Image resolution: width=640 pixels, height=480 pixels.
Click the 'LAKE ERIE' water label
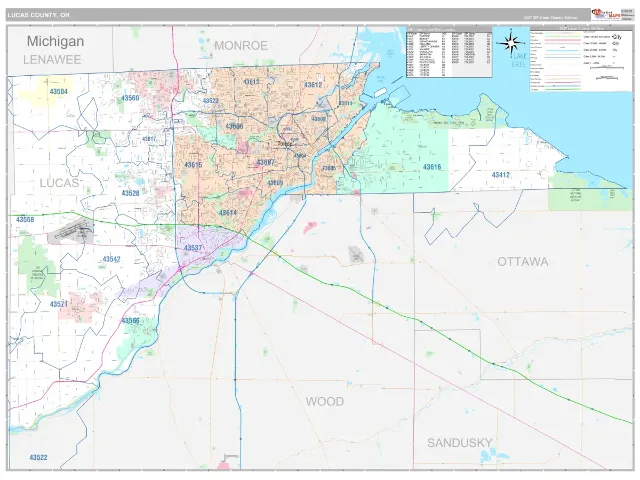[x=519, y=60]
